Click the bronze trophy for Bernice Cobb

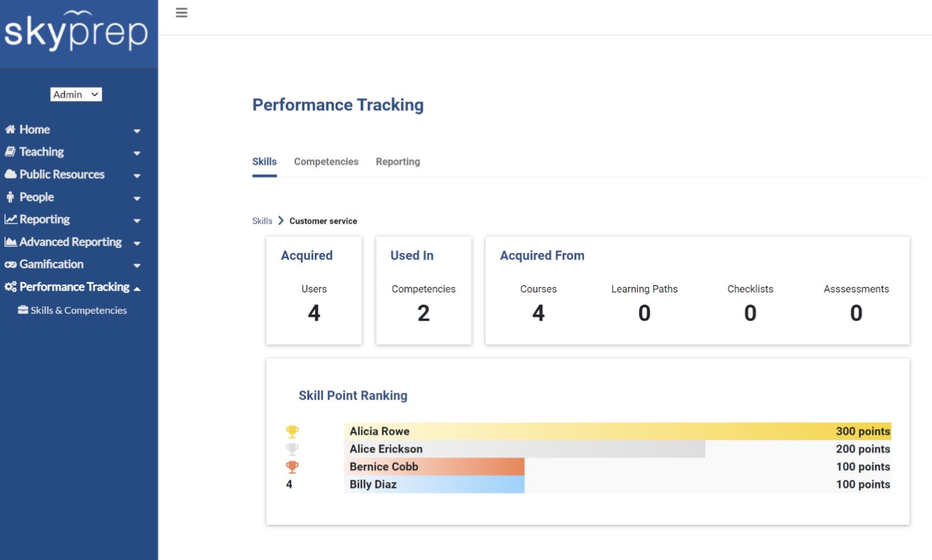tap(292, 467)
